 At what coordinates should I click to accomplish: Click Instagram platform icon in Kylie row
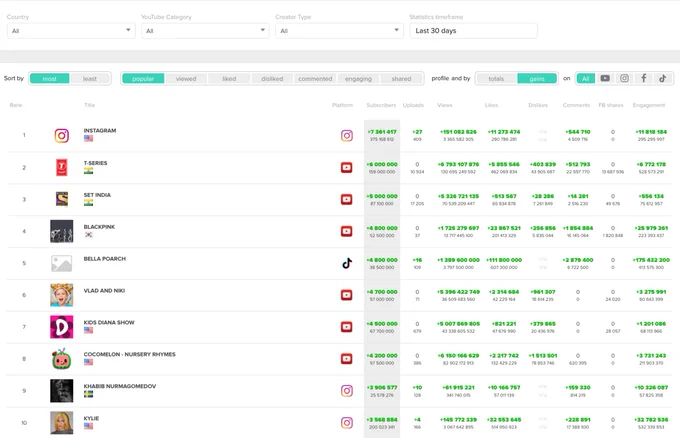(347, 423)
